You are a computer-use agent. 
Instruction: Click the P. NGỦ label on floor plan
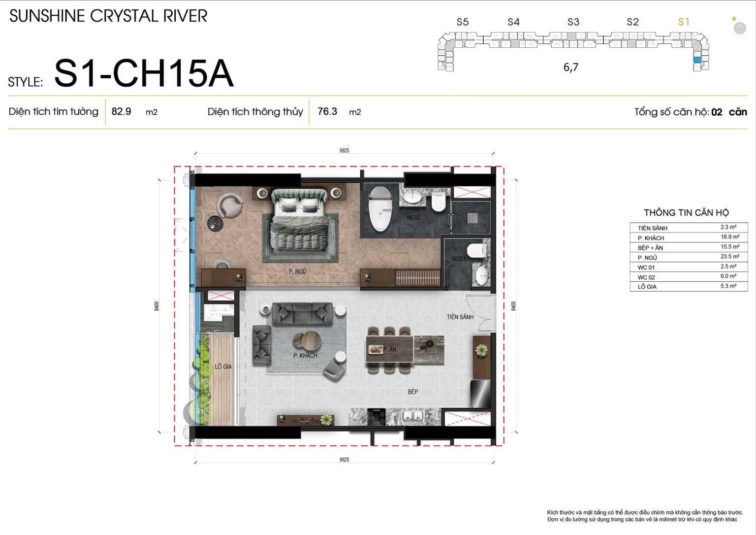(x=298, y=271)
